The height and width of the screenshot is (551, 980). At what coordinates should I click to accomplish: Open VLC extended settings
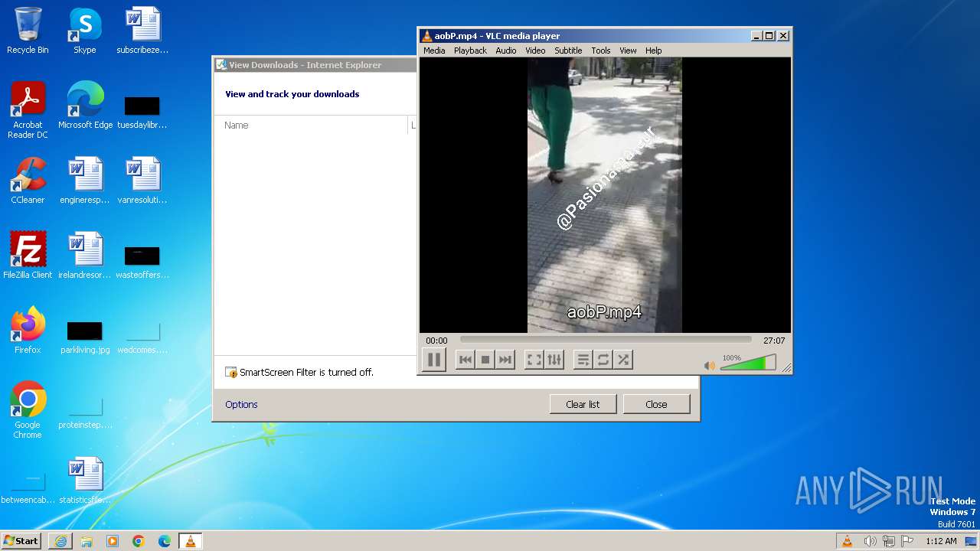[x=554, y=360]
